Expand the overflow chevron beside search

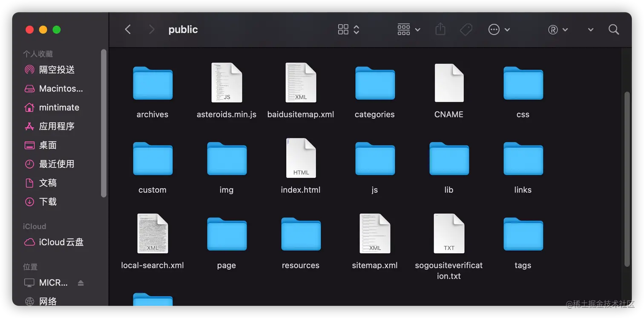click(x=591, y=30)
